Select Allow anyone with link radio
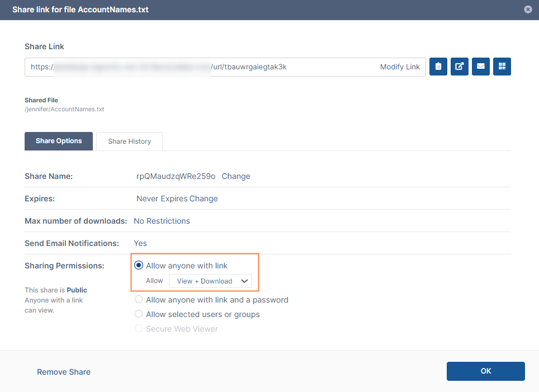 pyautogui.click(x=139, y=266)
